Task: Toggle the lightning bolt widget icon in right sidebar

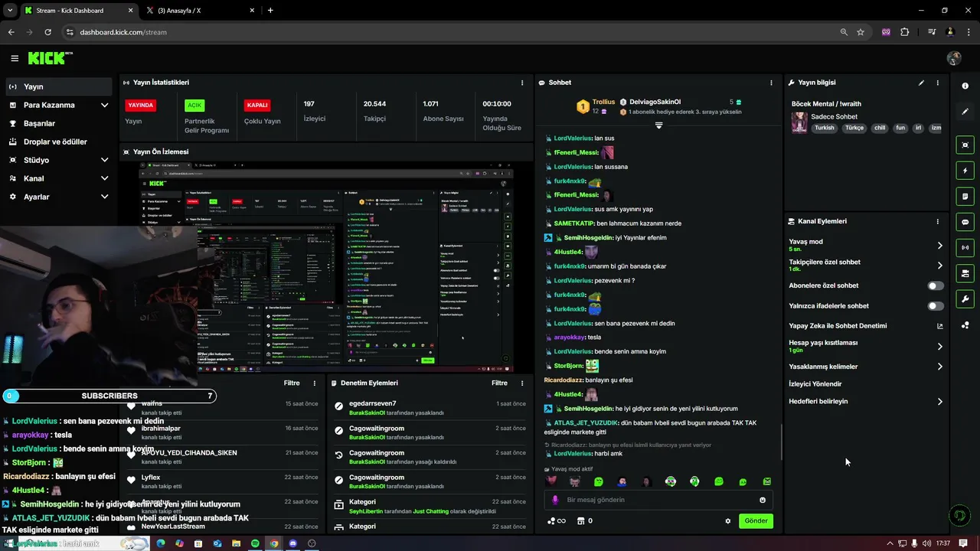Action: tap(965, 171)
